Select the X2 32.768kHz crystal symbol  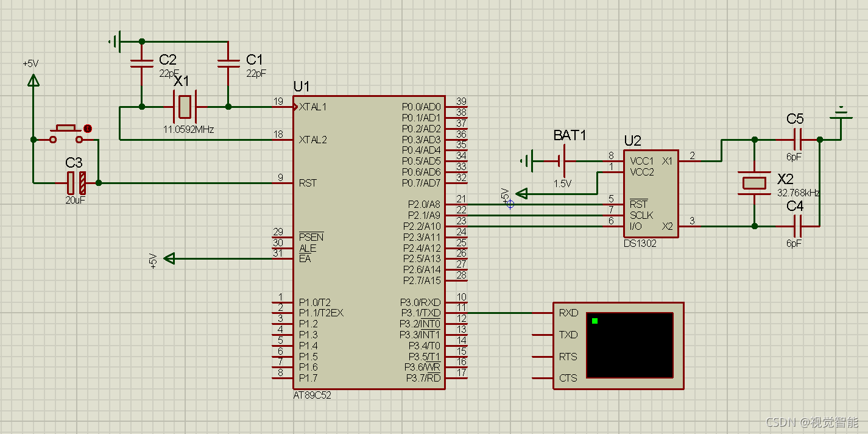(754, 183)
